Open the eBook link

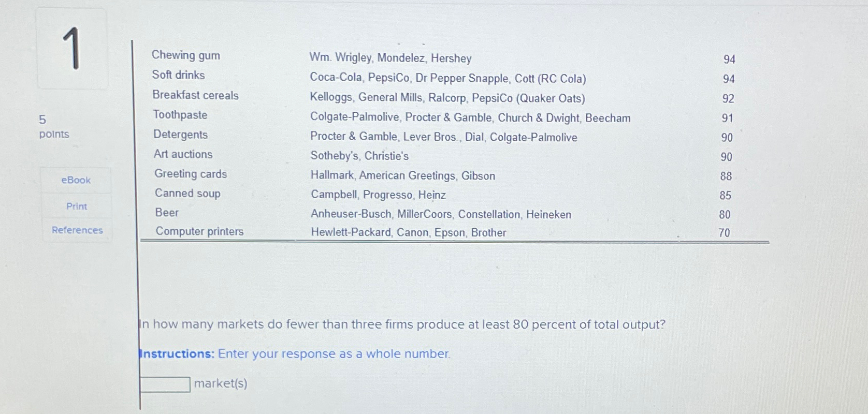click(76, 180)
